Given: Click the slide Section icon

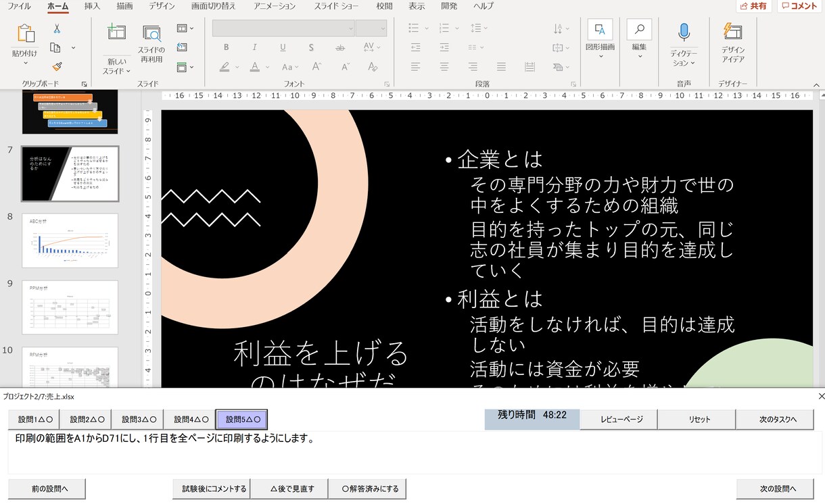Looking at the screenshot, I should click(182, 67).
